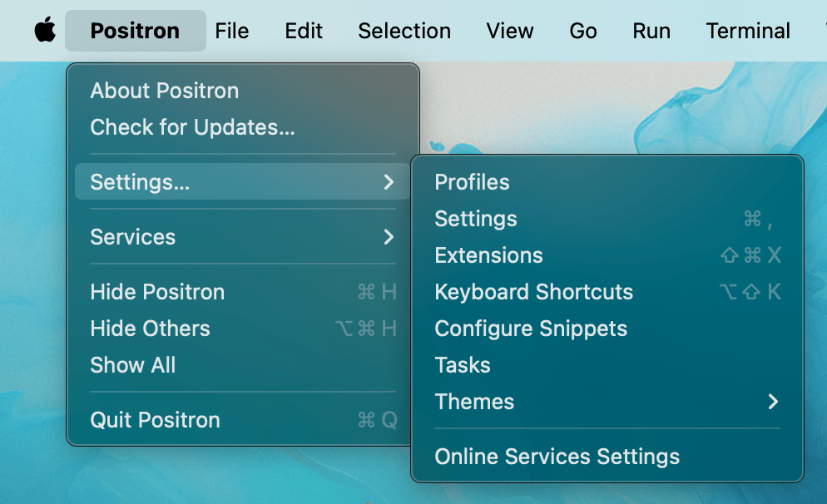827x504 pixels.
Task: Open the Selection menu
Action: [404, 31]
